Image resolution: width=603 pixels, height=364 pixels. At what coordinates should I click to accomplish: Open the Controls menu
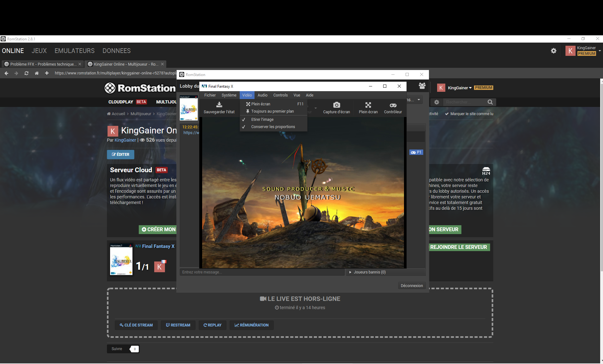280,95
